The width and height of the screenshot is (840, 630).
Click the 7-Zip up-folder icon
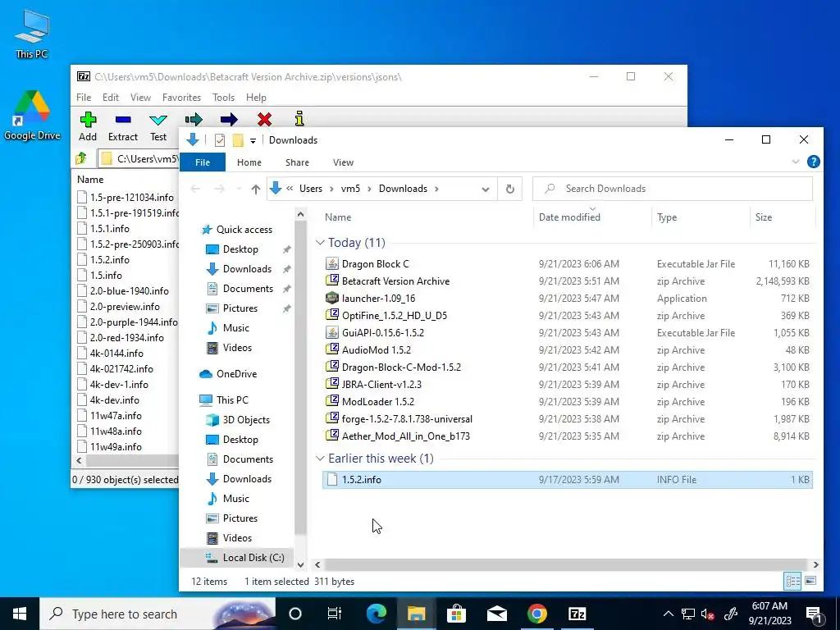(x=81, y=158)
